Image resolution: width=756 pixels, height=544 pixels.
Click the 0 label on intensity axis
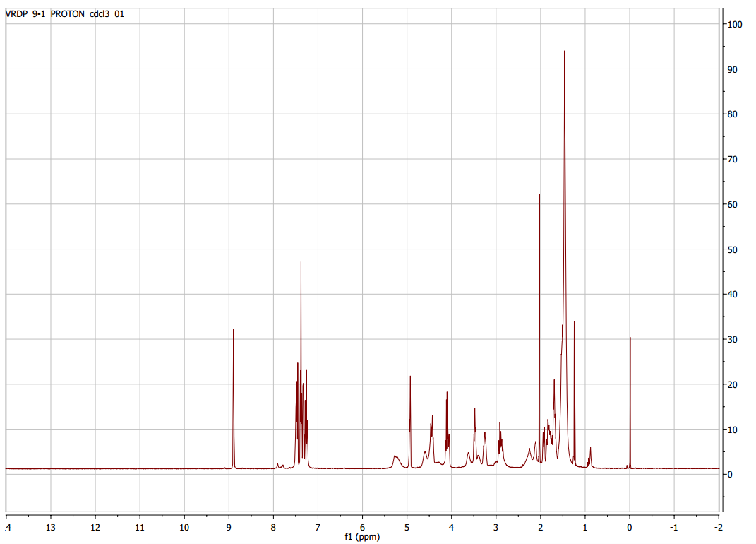point(731,475)
